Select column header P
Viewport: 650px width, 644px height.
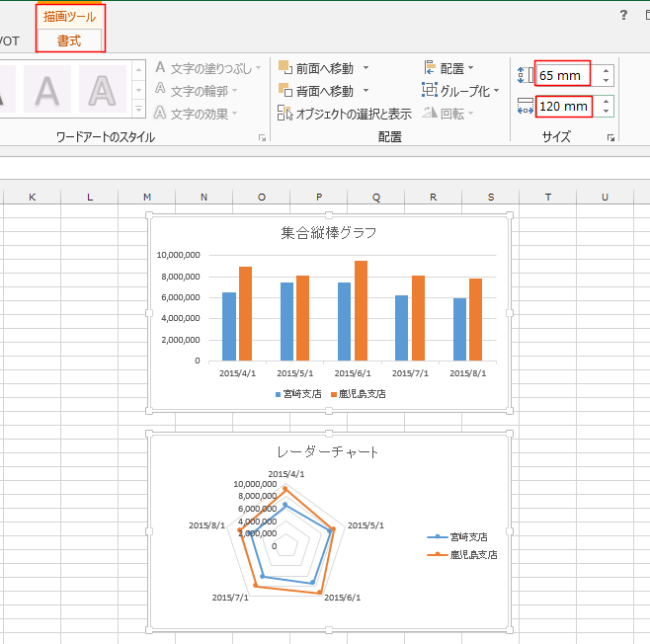pyautogui.click(x=319, y=198)
